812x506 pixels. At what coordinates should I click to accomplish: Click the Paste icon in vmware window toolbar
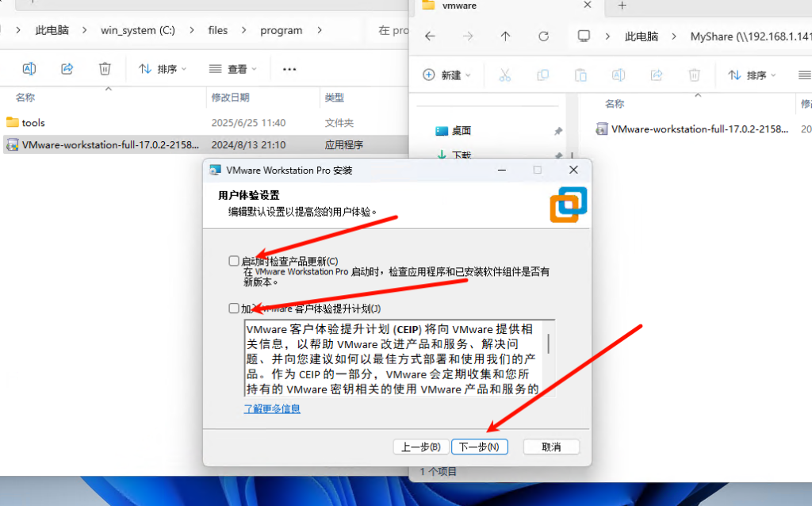pyautogui.click(x=580, y=75)
